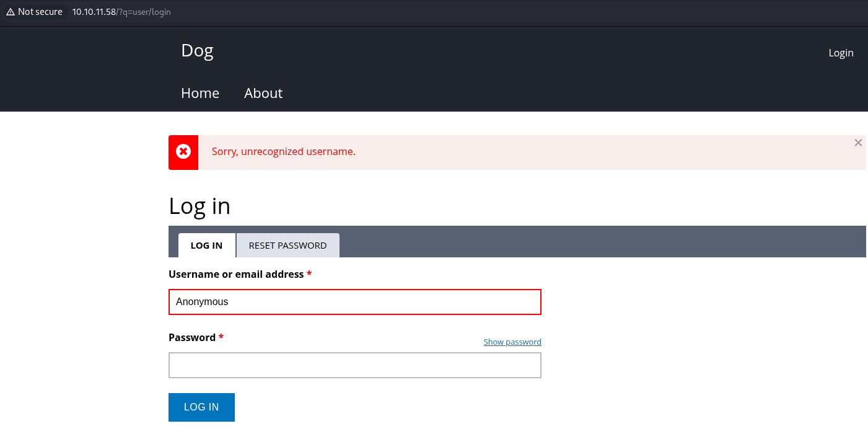The height and width of the screenshot is (426, 868).
Task: Focus the Username or email address field
Action: (x=354, y=302)
